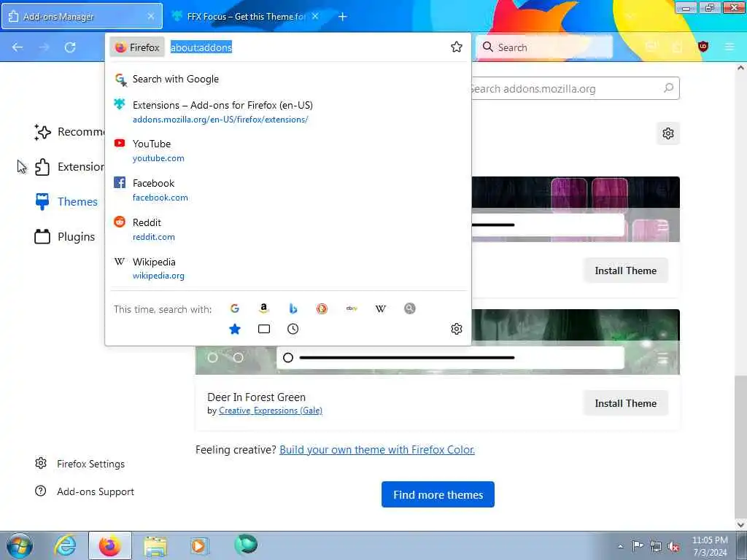Reload the current page
The image size is (747, 560).
point(70,47)
